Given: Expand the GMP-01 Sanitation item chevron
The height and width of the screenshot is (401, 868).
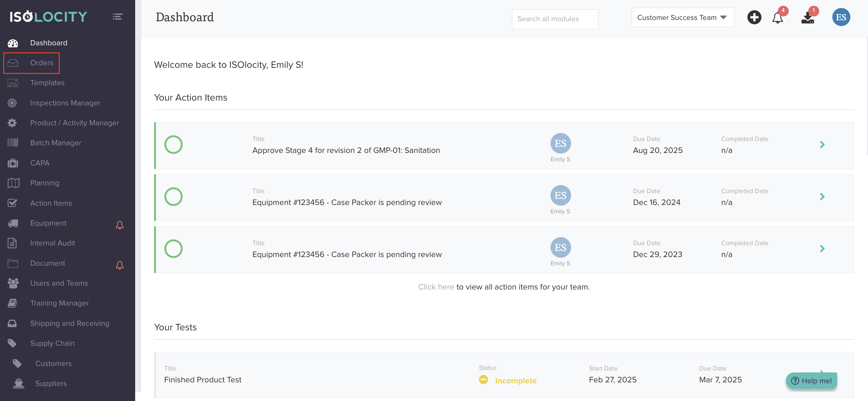Looking at the screenshot, I should (822, 145).
